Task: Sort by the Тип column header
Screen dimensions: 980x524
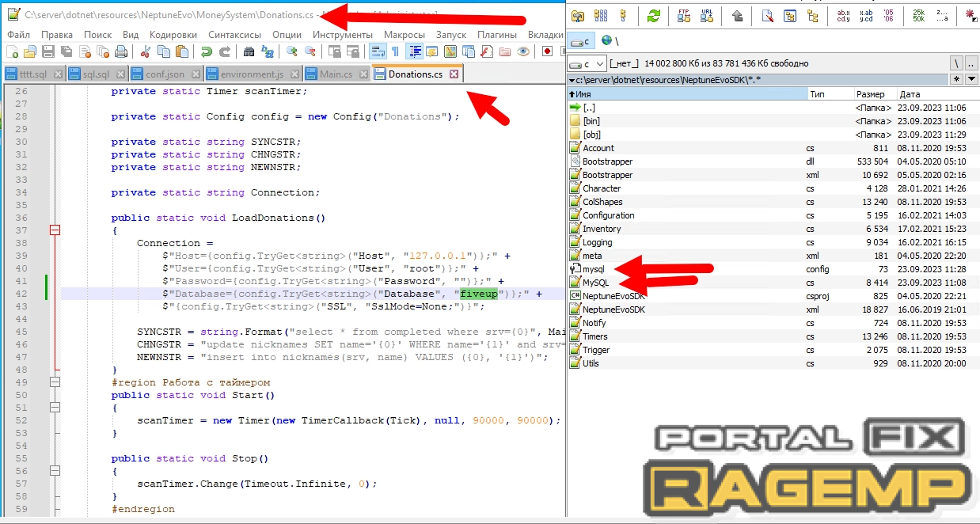Action: pos(830,94)
